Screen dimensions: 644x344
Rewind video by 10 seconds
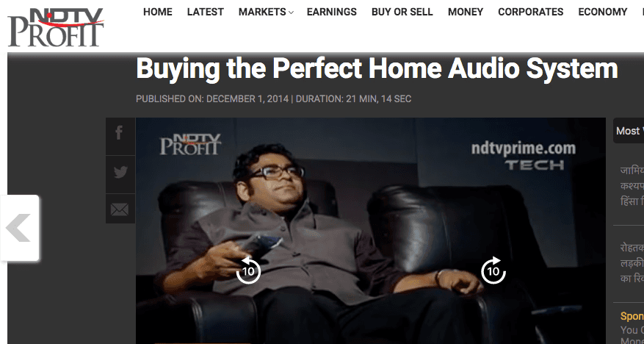pyautogui.click(x=248, y=270)
